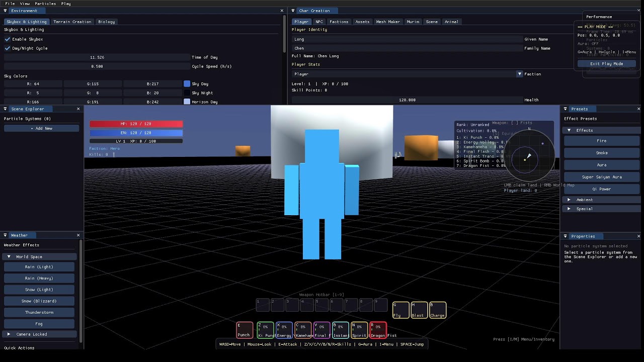Collapse the Weather panel arrow
This screenshot has width=644, height=362.
click(x=6, y=235)
